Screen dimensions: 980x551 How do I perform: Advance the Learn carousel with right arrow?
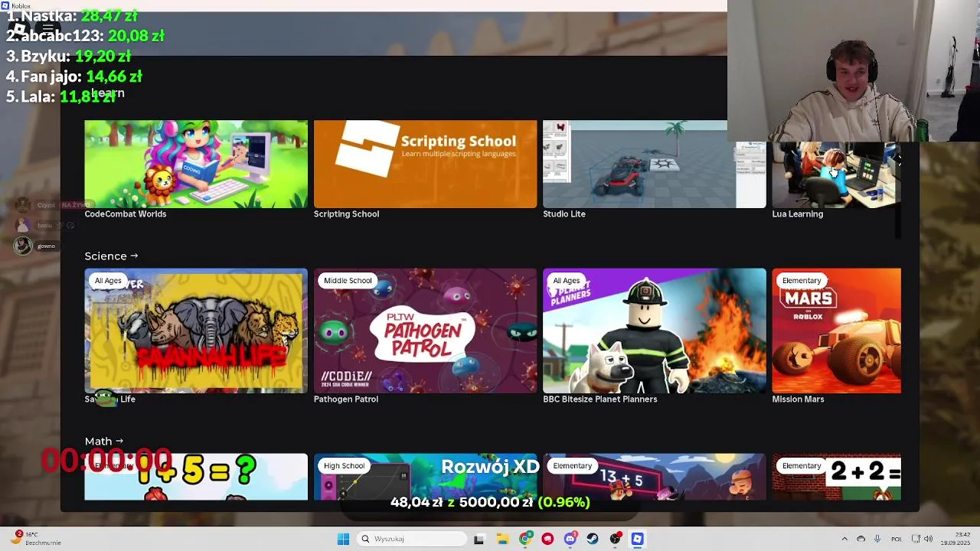point(899,161)
